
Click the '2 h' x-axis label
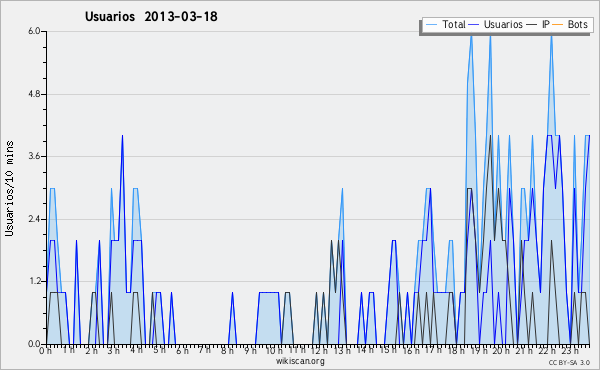pyautogui.click(x=91, y=350)
